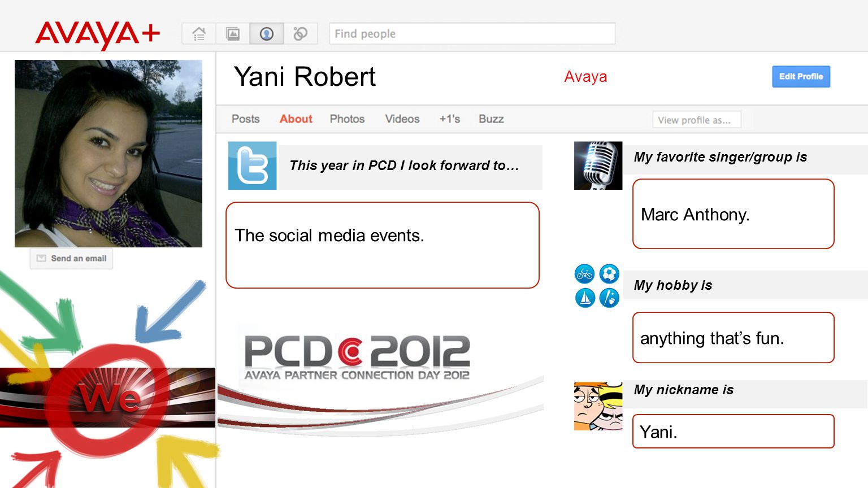Click the Twitter bird icon
Screen dimensions: 868x488
click(252, 165)
